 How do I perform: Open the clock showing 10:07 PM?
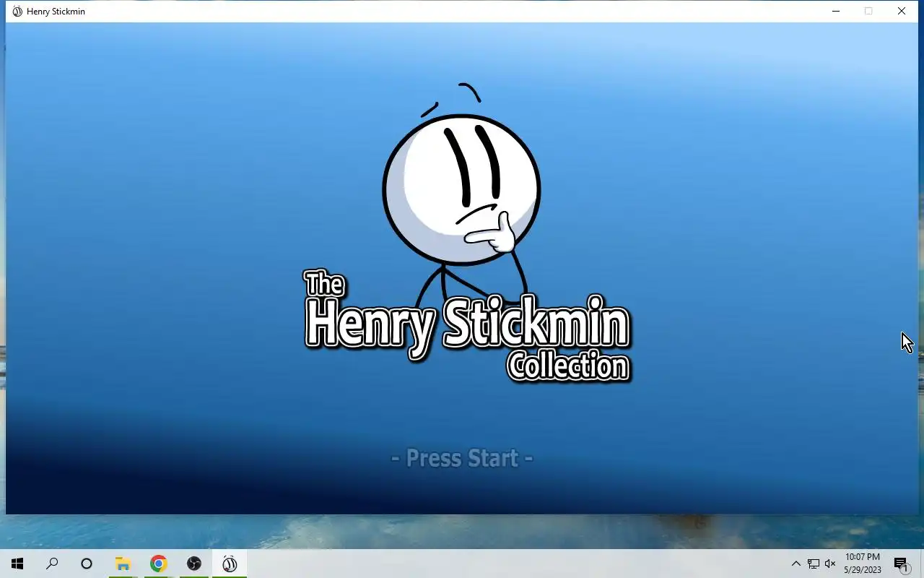point(863,564)
